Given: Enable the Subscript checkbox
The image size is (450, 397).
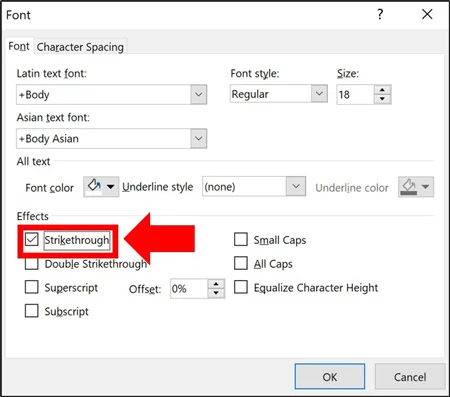Looking at the screenshot, I should tap(32, 311).
